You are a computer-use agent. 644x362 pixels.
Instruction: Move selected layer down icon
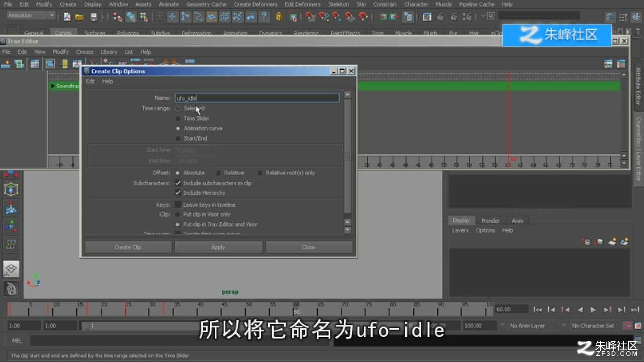599,242
